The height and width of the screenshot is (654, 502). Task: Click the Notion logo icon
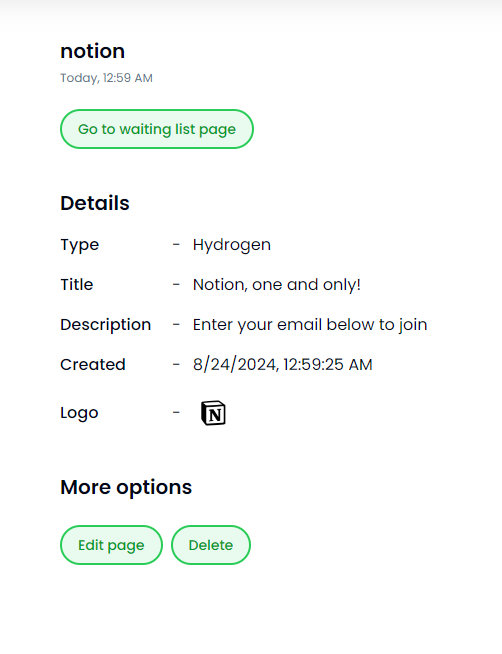point(213,413)
